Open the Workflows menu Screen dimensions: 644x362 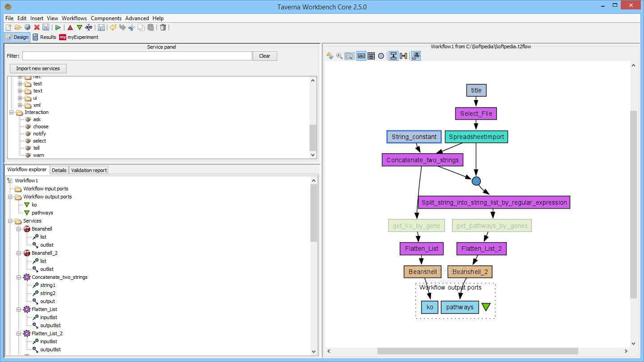click(74, 18)
